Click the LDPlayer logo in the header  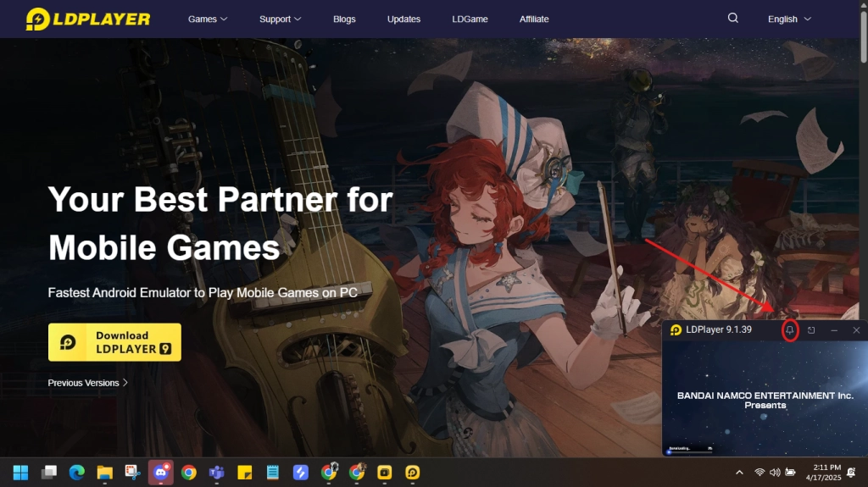(88, 19)
